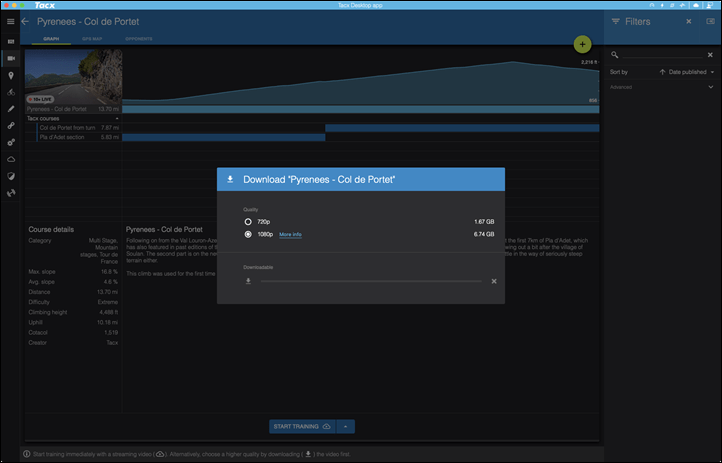The image size is (722, 463).
Task: Open Start Training options arrow
Action: click(345, 427)
